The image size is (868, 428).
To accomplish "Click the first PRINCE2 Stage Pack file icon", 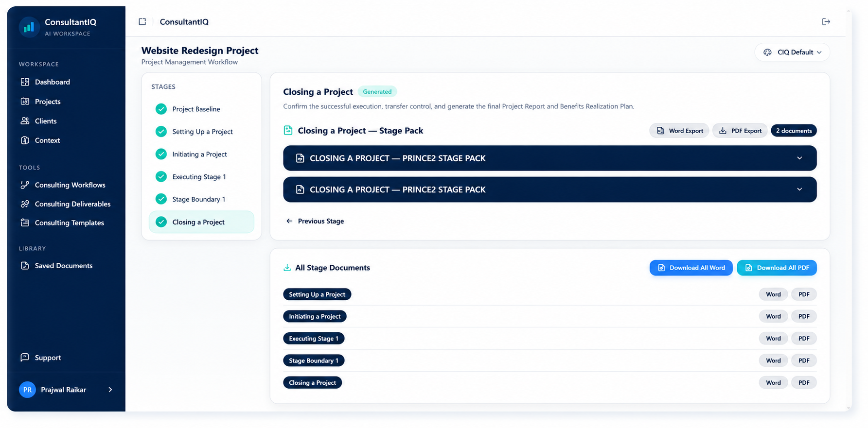I will click(x=300, y=158).
